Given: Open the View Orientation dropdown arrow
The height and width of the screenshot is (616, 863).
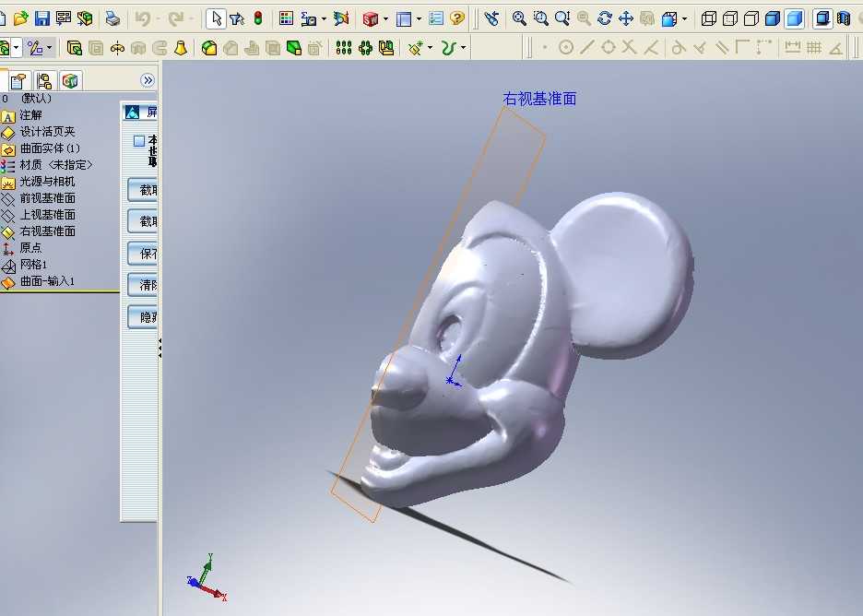Looking at the screenshot, I should click(x=684, y=18).
